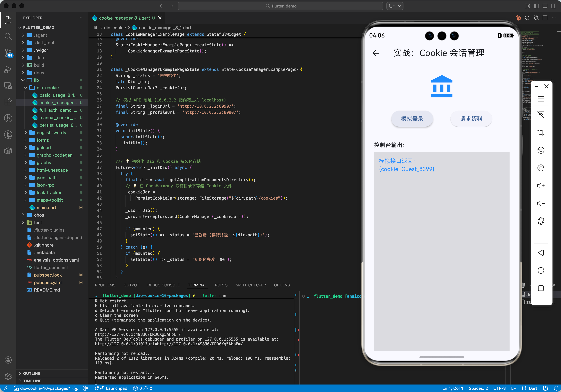Expand the english-words folder

[51, 133]
